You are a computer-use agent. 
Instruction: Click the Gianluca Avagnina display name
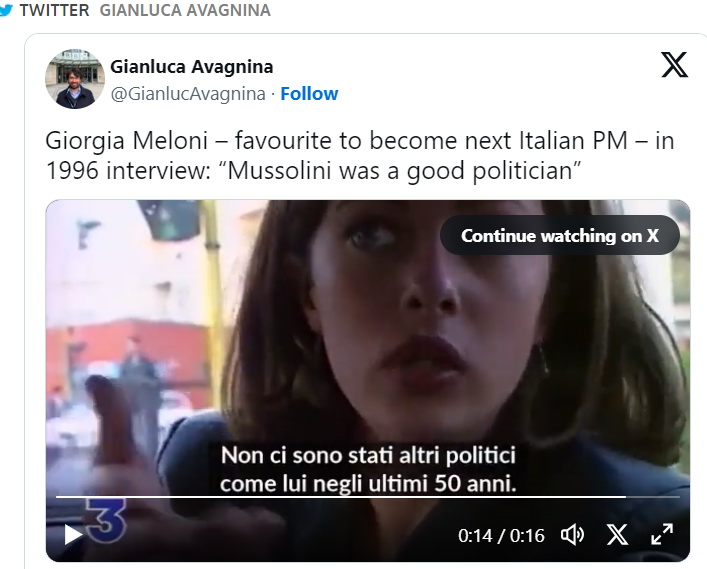tap(191, 67)
